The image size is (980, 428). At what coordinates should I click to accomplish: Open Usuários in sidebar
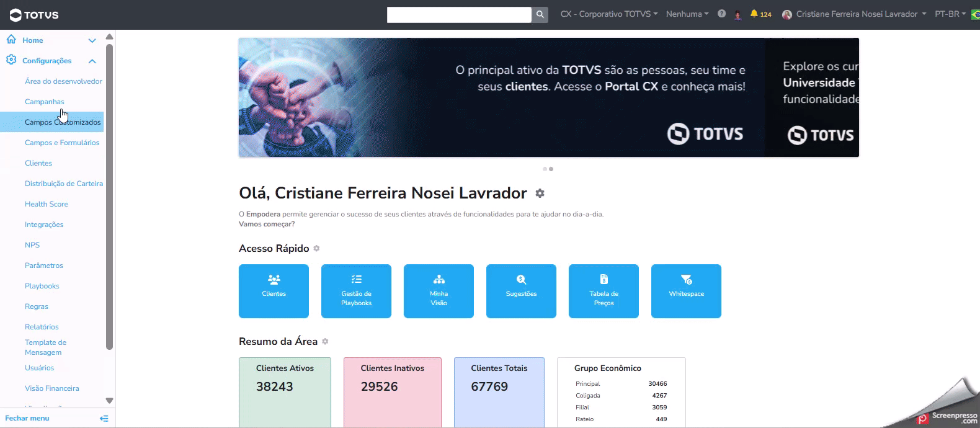39,368
